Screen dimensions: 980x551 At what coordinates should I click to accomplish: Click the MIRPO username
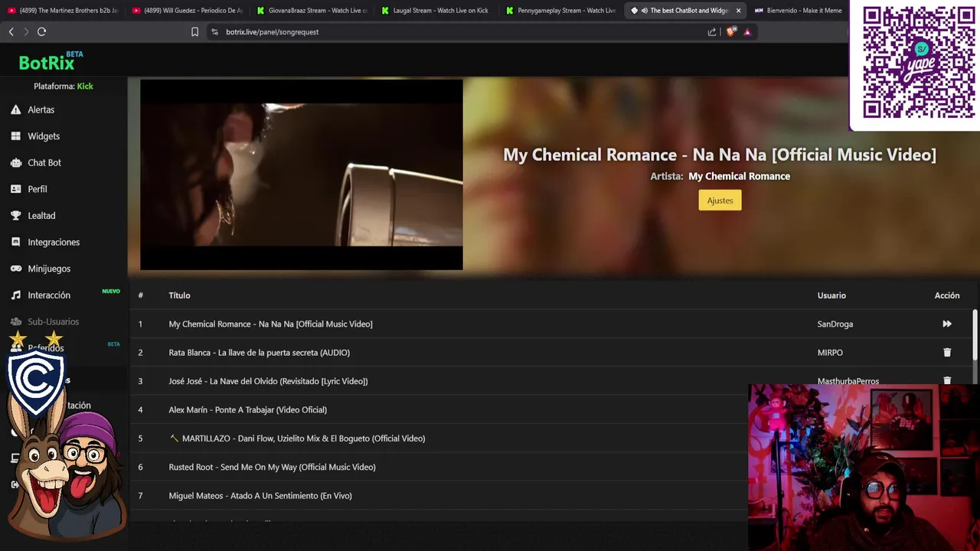click(830, 353)
